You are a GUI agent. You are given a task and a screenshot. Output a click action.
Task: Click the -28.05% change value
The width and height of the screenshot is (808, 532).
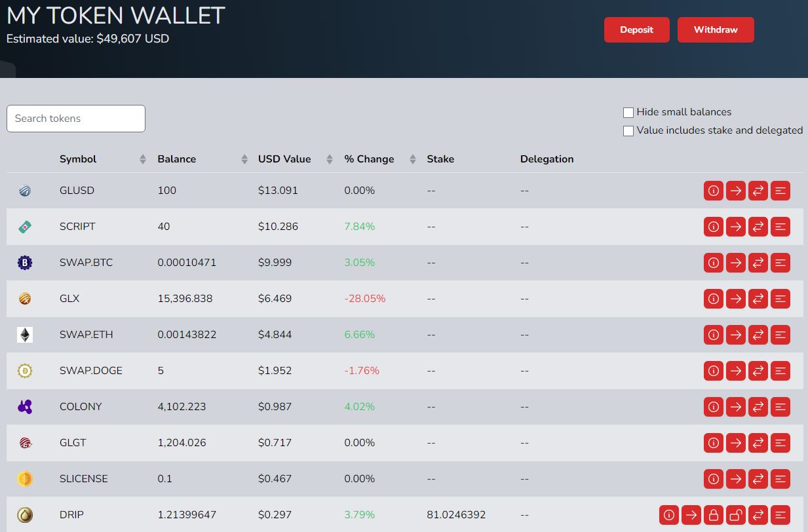[365, 299]
